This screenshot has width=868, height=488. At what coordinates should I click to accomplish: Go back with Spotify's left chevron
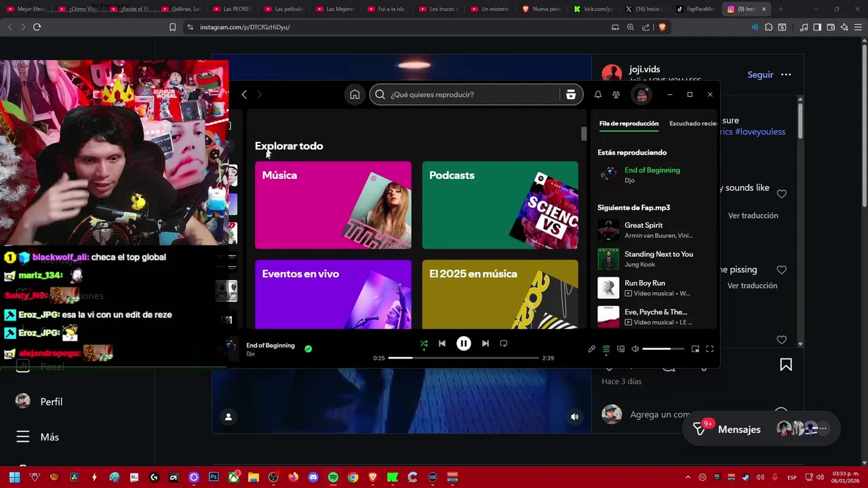(x=244, y=95)
